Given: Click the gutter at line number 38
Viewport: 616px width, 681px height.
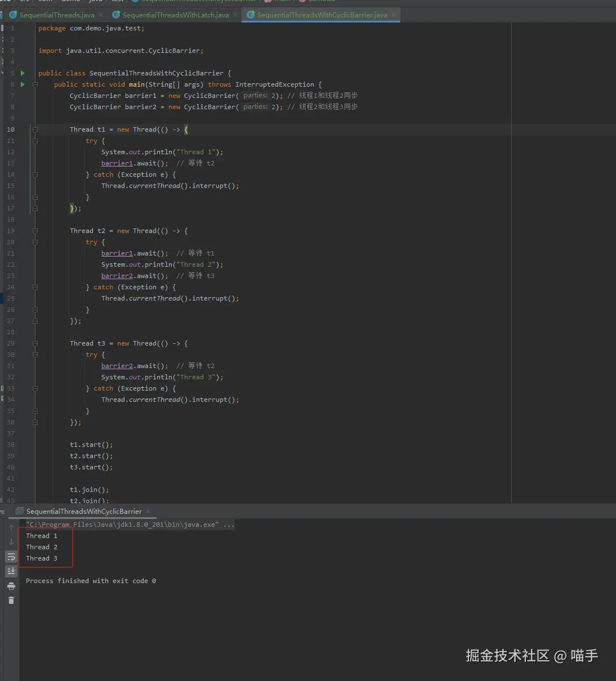Looking at the screenshot, I should click(x=11, y=445).
